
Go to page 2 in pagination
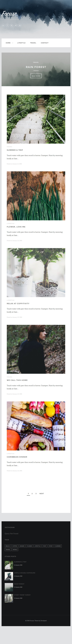32,493
